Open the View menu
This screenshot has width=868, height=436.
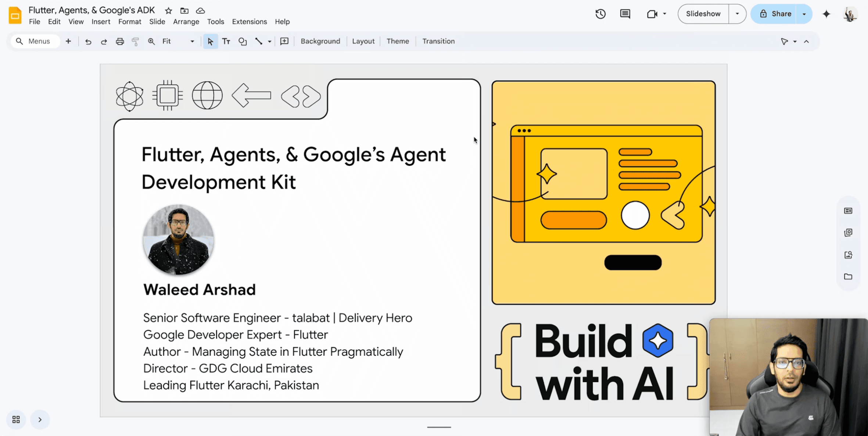point(76,22)
